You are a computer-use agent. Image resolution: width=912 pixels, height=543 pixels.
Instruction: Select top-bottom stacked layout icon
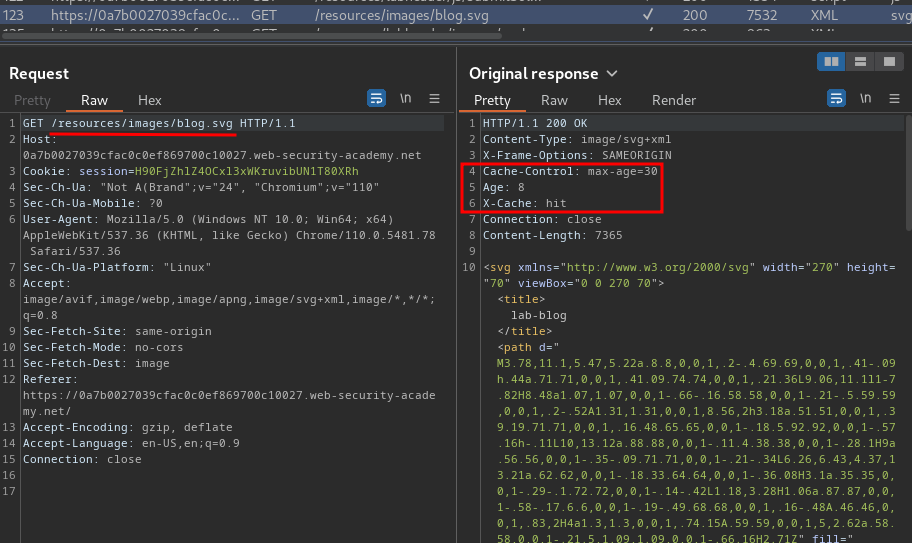tap(860, 61)
